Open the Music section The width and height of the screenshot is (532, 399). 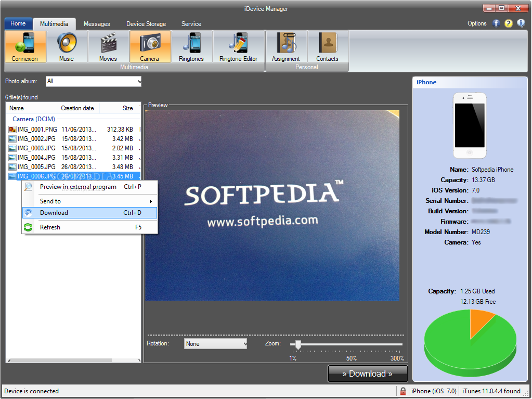click(67, 46)
